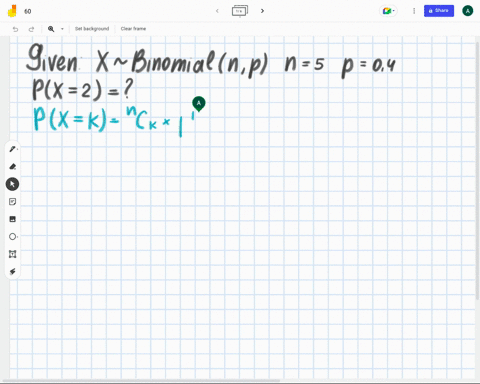
Task: Rename the jam title "60"
Action: pos(28,11)
